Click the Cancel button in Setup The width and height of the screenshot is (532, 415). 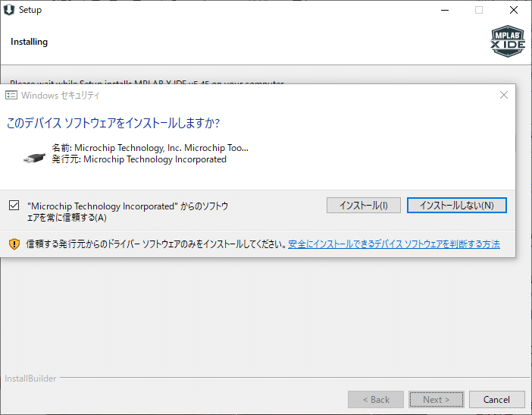pyautogui.click(x=496, y=399)
